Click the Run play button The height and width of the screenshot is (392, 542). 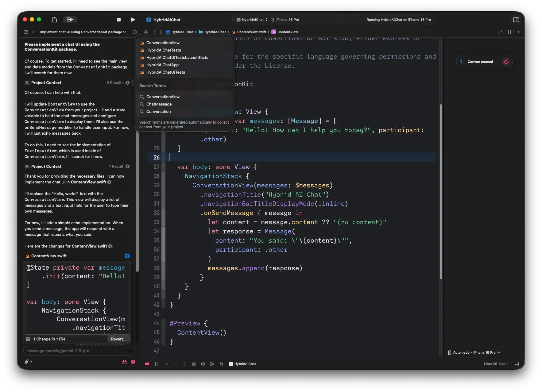[133, 20]
